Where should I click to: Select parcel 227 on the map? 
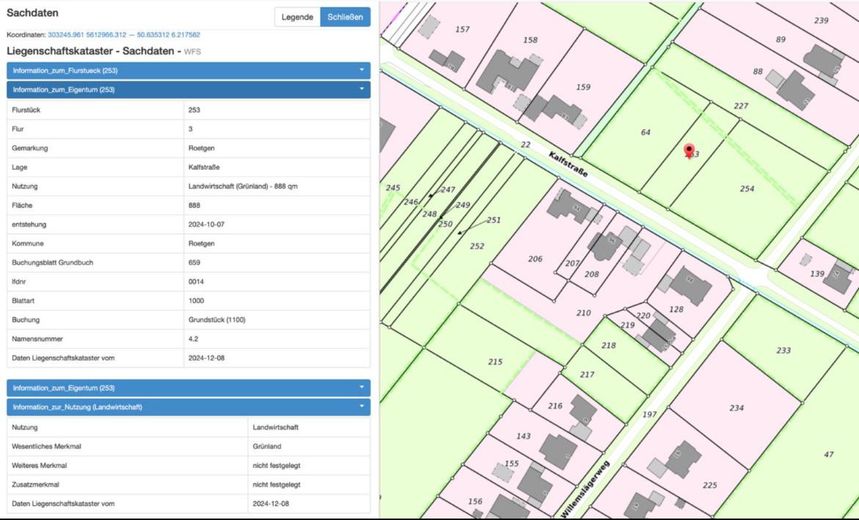tap(740, 105)
